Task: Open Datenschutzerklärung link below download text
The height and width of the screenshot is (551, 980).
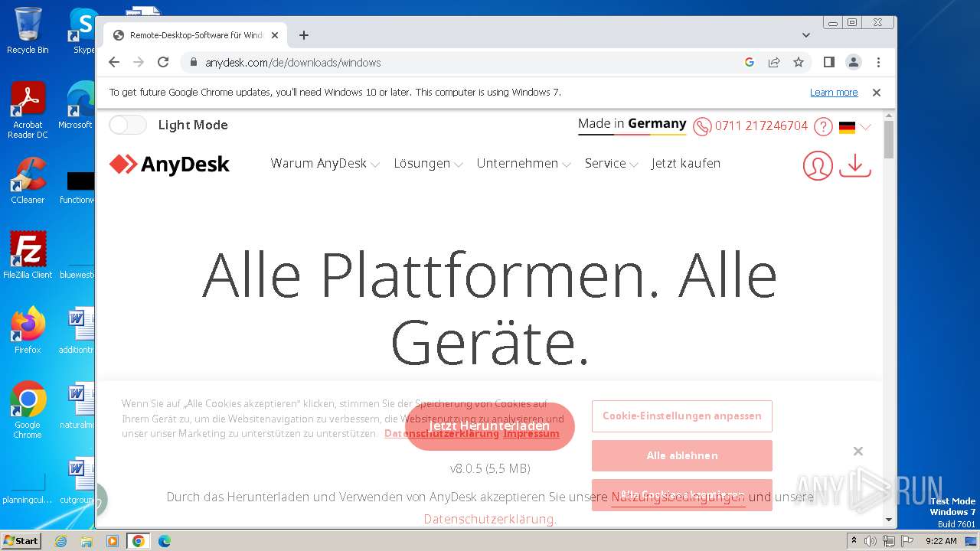Action: 490,519
